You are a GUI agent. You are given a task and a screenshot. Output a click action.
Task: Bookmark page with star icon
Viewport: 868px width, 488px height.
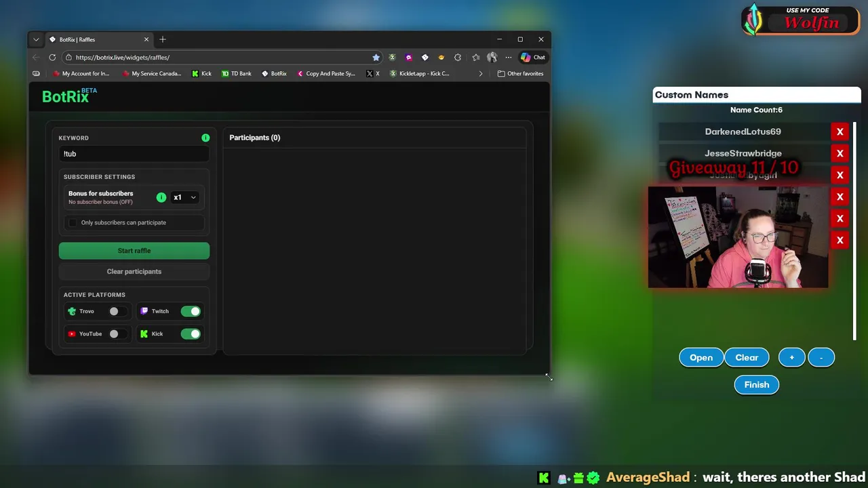coord(376,57)
